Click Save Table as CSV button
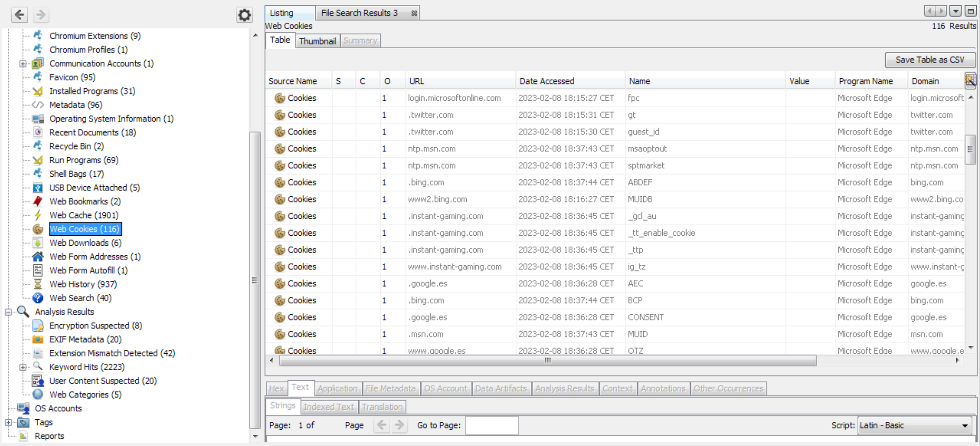This screenshot has width=980, height=446. coord(929,59)
